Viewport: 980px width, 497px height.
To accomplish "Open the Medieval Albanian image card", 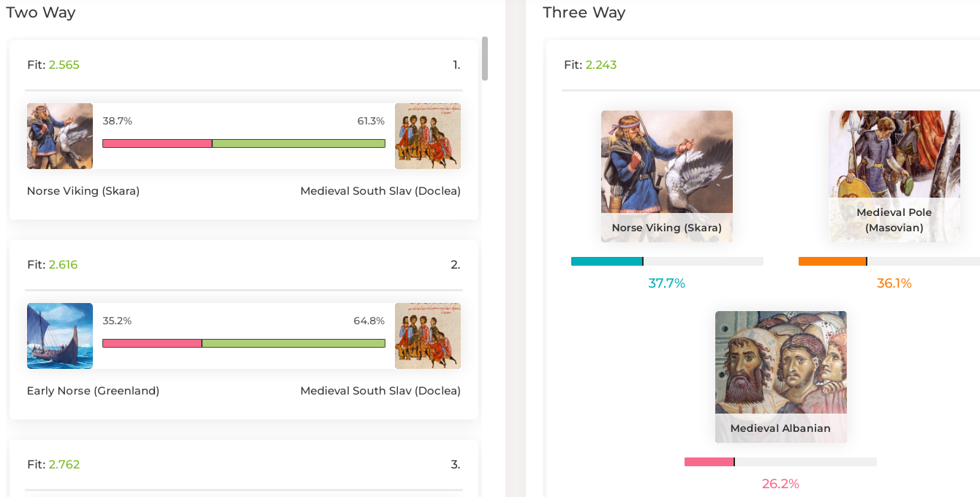I will (x=780, y=376).
